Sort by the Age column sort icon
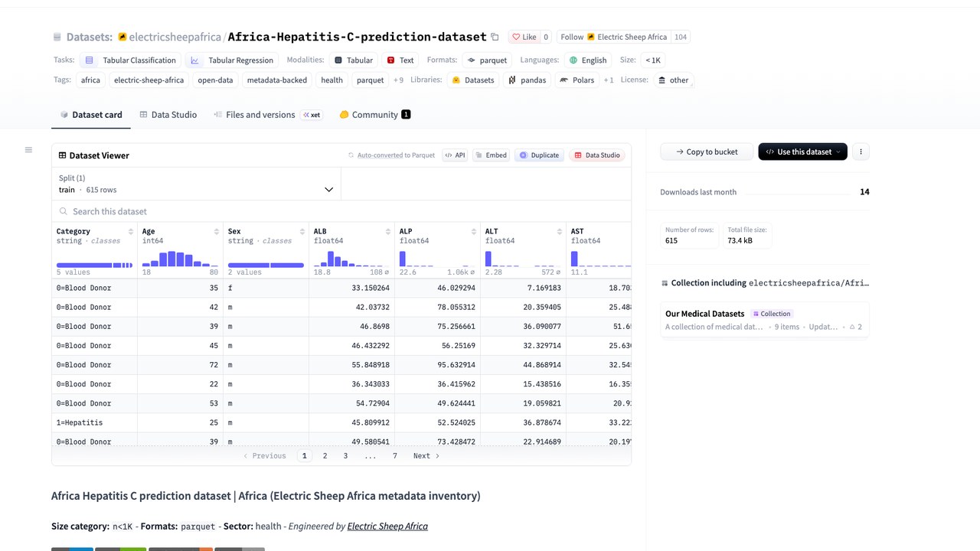 [216, 231]
